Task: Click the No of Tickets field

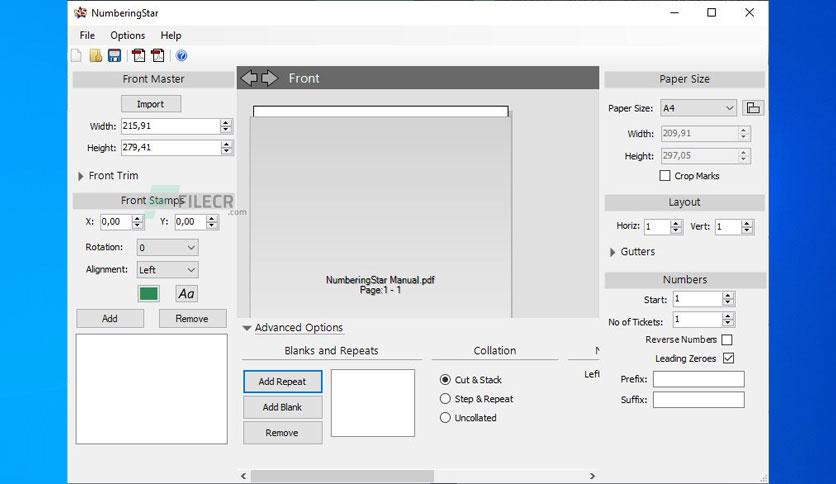Action: coord(698,319)
